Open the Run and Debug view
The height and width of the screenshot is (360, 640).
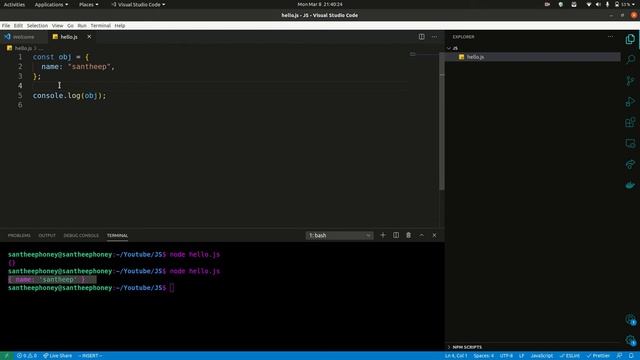[630, 101]
